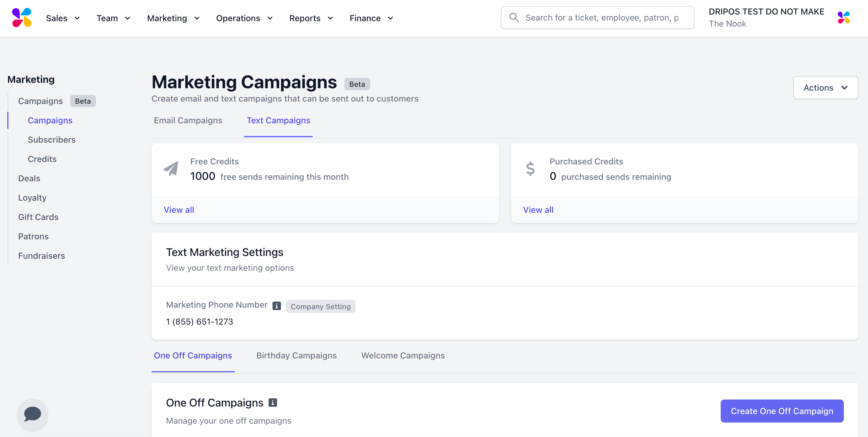The width and height of the screenshot is (868, 437).
Task: Click View all under Purchased Credits
Action: tap(538, 210)
